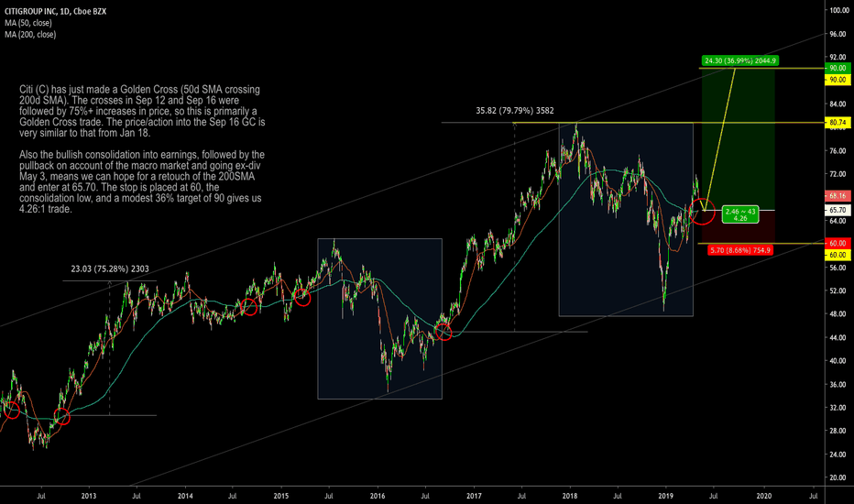Click the 20.00 price axis label
The image size is (854, 504).
838,477
